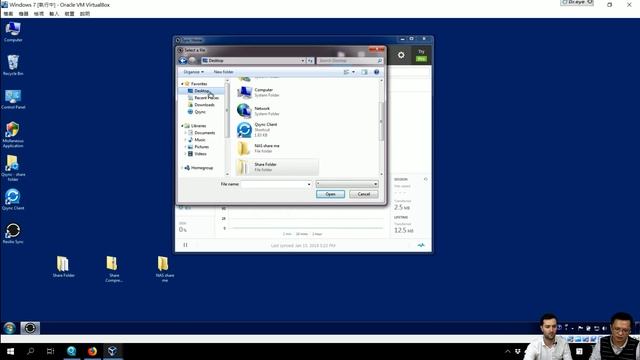640x360 pixels.
Task: Open last VirtualBox menu bar item
Action: pyautogui.click(x=84, y=13)
